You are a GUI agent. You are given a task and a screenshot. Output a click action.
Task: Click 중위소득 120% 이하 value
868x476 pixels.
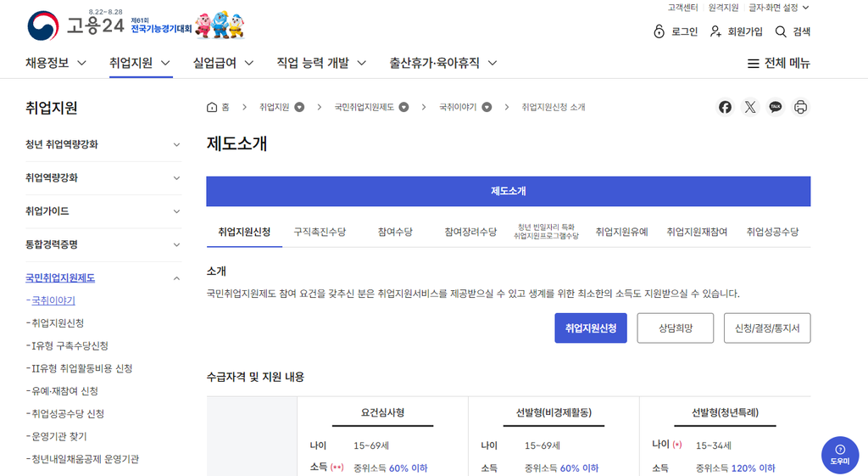(735, 468)
